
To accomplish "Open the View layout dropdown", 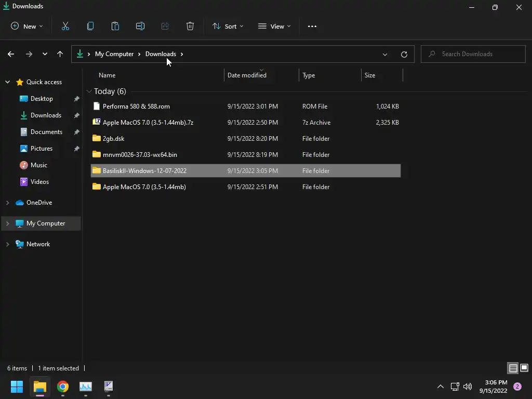I will point(274,26).
